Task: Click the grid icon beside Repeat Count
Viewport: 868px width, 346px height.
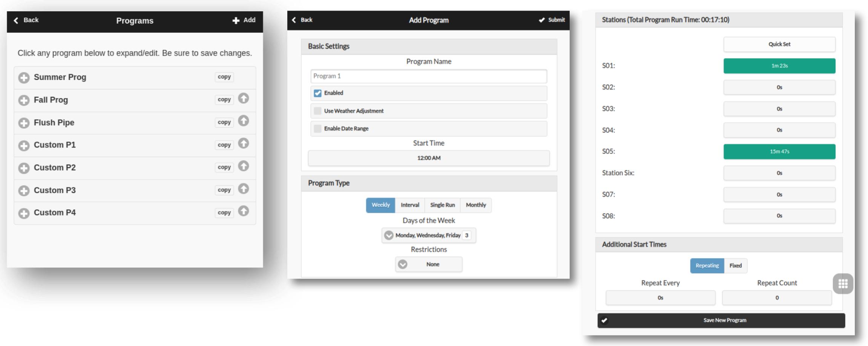Action: pyautogui.click(x=843, y=284)
